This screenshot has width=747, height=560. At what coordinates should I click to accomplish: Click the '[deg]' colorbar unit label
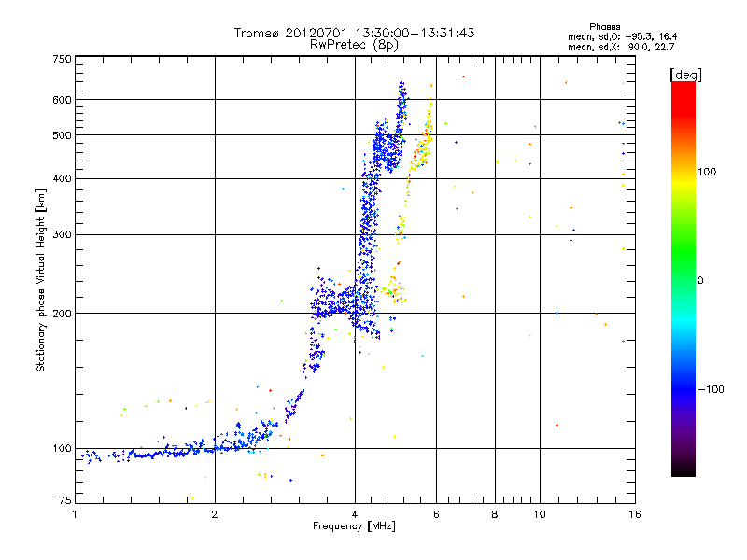click(x=685, y=75)
